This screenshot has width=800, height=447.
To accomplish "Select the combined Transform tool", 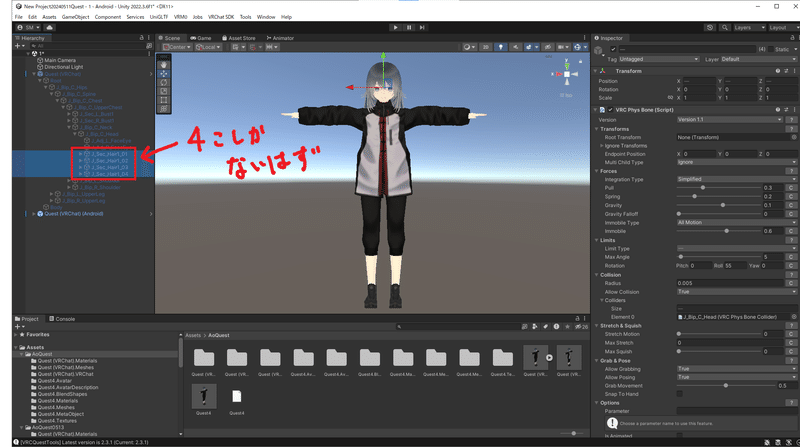I will tap(164, 109).
